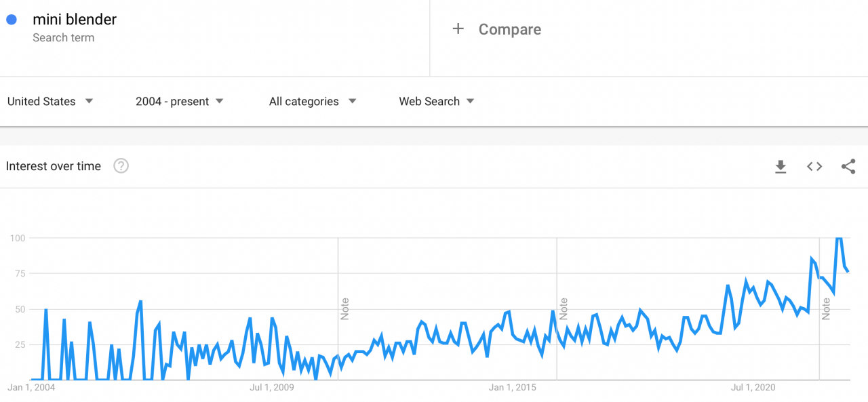Click the peak point at 100 on chart
This screenshot has height=402, width=868.
coord(839,239)
